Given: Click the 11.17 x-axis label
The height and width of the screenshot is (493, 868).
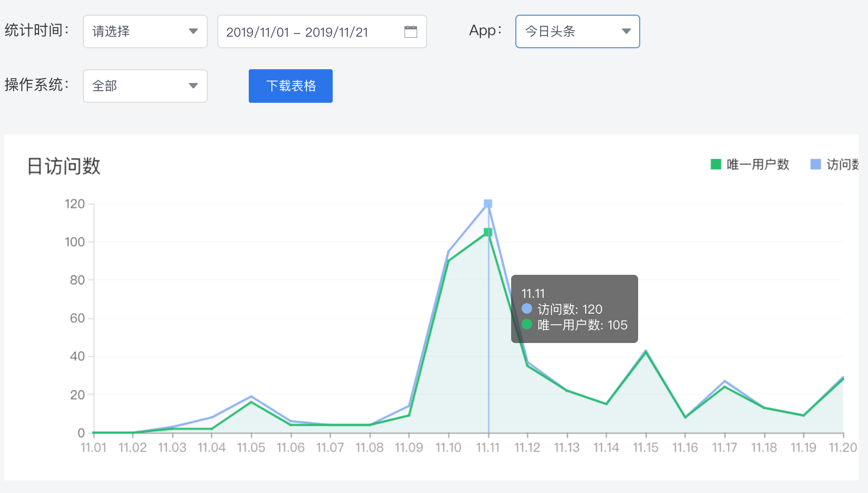Looking at the screenshot, I should click(x=725, y=447).
